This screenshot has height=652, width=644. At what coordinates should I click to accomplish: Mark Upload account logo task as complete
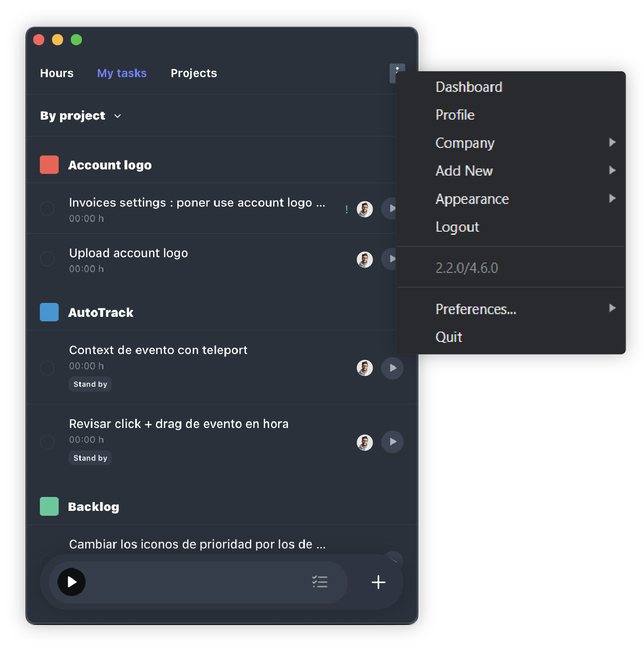(x=47, y=259)
